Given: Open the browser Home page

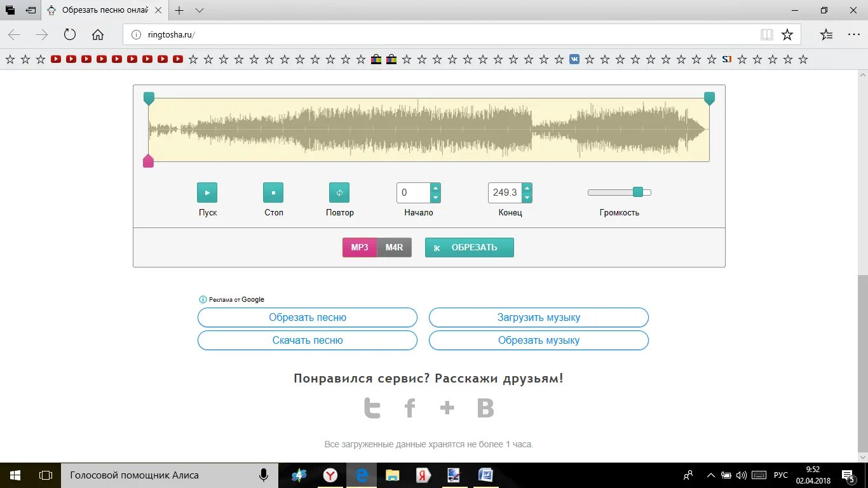Looking at the screenshot, I should pos(97,35).
